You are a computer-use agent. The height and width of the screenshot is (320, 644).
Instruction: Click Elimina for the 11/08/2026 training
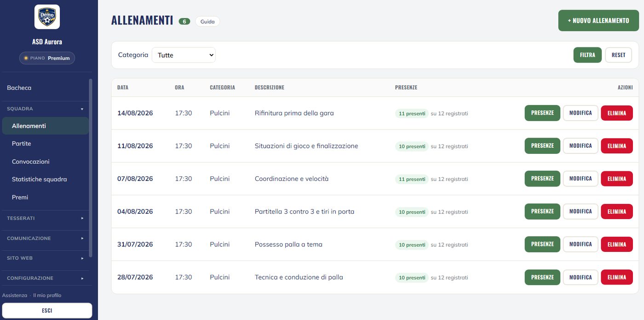(x=617, y=145)
